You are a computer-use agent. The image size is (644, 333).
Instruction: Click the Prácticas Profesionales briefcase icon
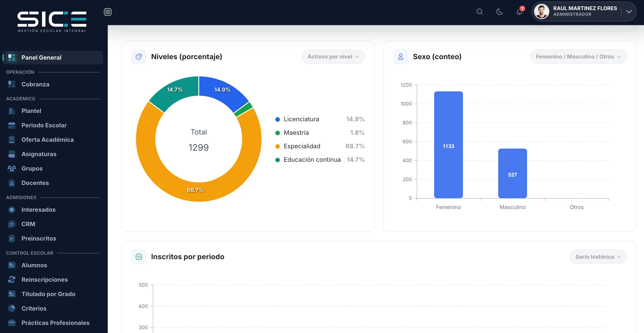click(11, 323)
